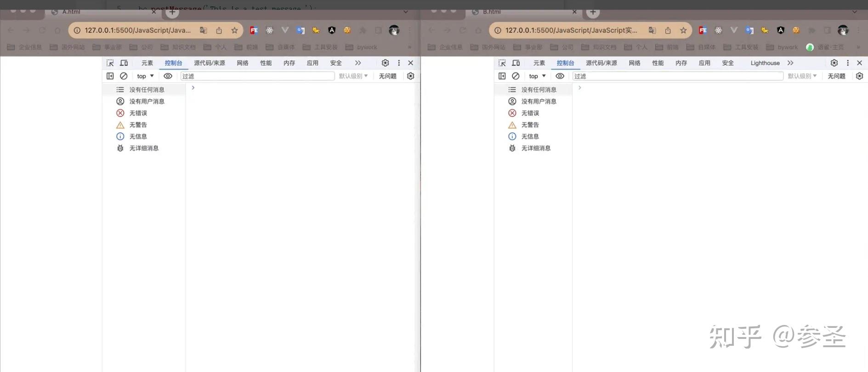Select 没有任何消息 in A.html console sidebar

(x=144, y=90)
